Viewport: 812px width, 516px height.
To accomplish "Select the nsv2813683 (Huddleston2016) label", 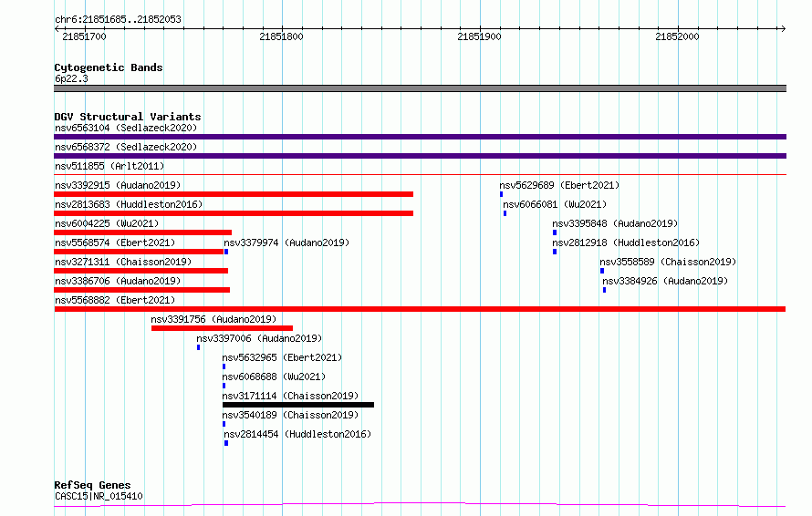I will tap(129, 204).
